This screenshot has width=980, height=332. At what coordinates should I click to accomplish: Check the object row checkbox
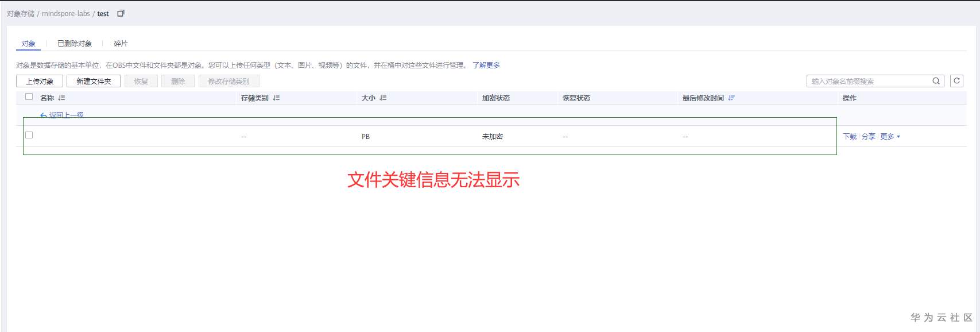29,135
